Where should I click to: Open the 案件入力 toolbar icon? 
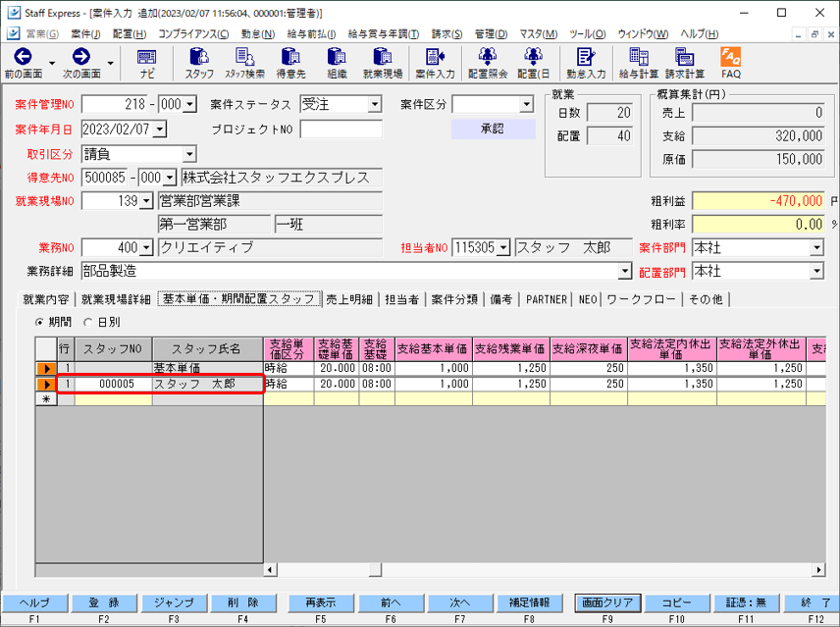(x=435, y=56)
